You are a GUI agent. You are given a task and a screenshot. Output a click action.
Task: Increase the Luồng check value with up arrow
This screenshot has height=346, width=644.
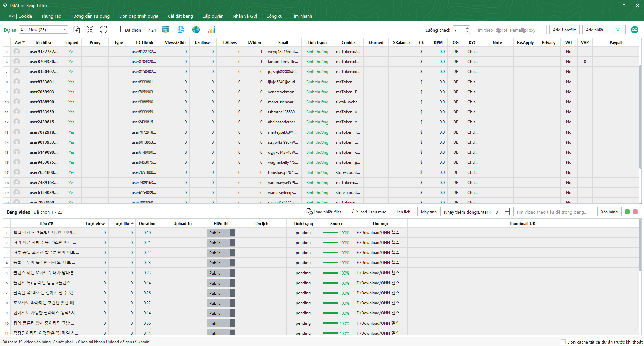[467, 28]
